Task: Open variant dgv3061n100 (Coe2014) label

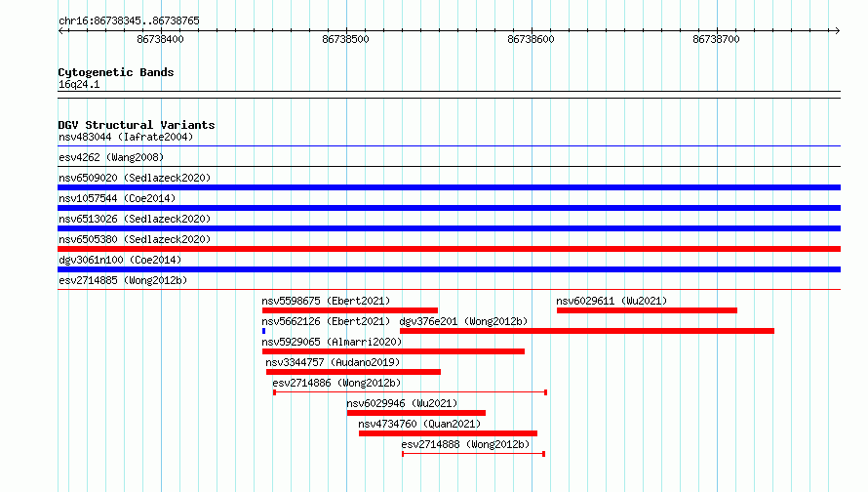Action: click(x=120, y=260)
